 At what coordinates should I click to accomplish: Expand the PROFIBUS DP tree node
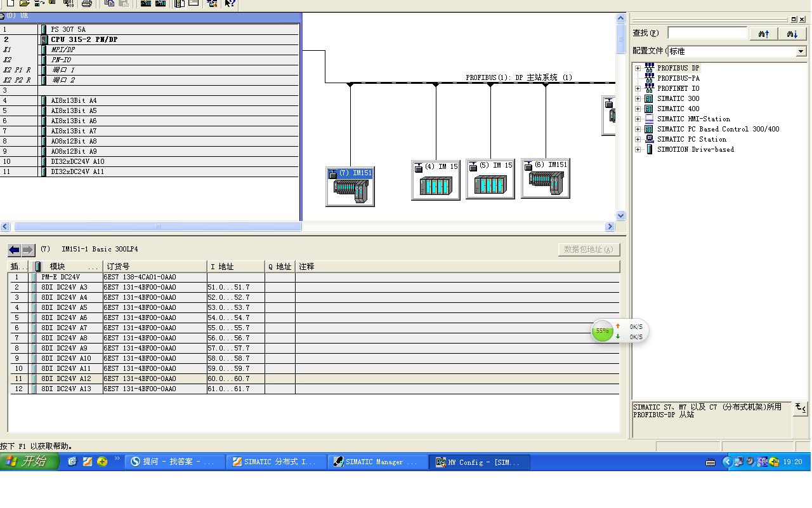point(638,68)
